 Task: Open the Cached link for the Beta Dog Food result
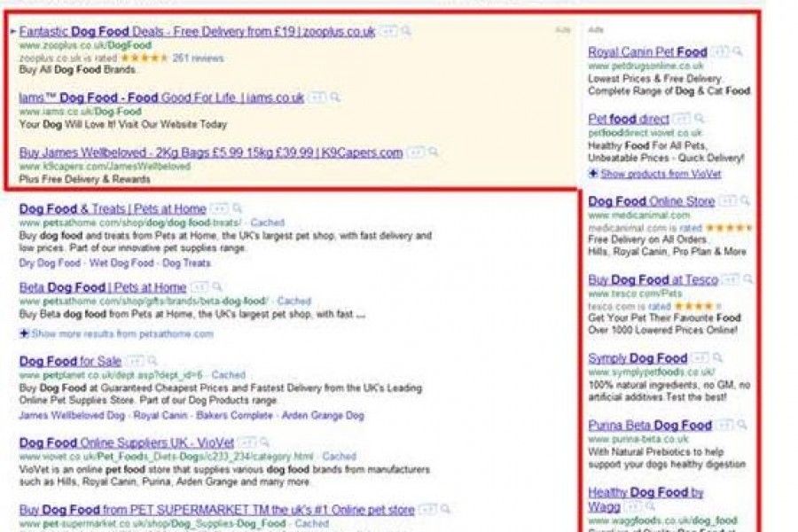[294, 301]
